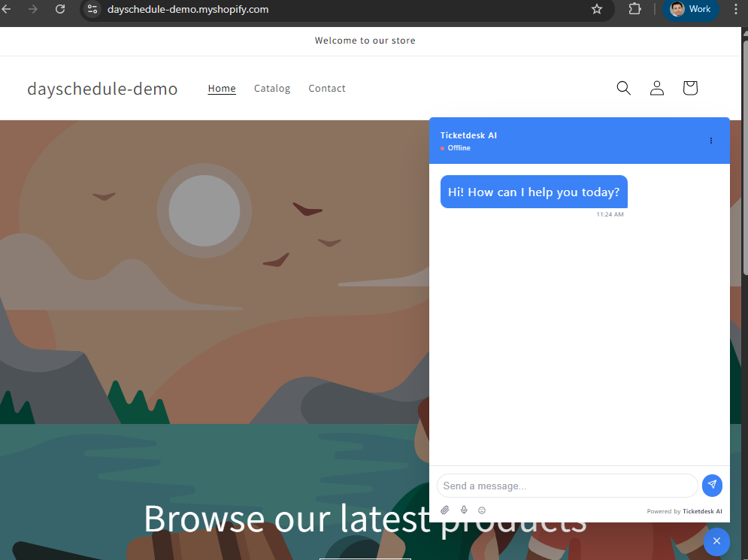Close the chat widget with round X button
Screen dimensions: 748x560
tap(716, 541)
